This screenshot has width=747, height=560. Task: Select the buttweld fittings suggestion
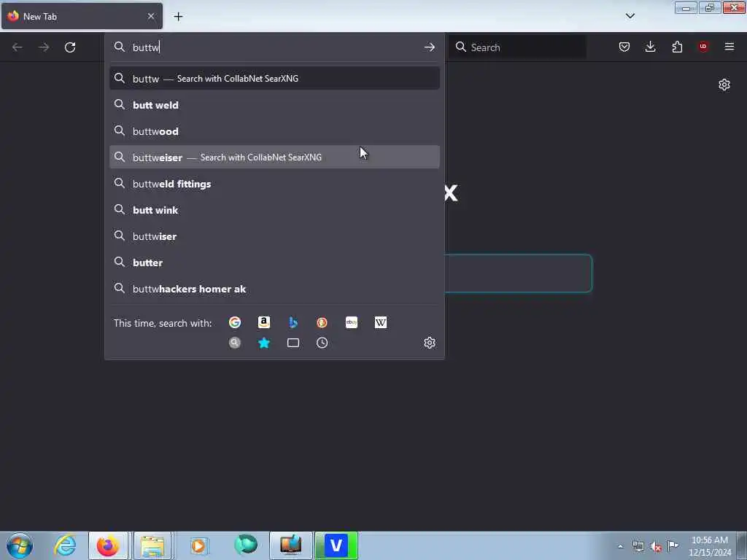pos(274,184)
